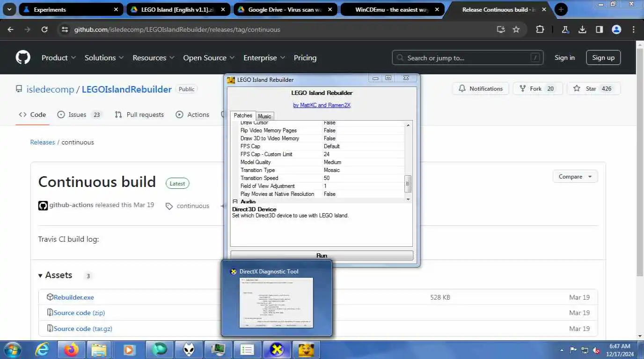Open the Chrome three-dot menu
Image resolution: width=644 pixels, height=359 pixels.
[x=634, y=29]
